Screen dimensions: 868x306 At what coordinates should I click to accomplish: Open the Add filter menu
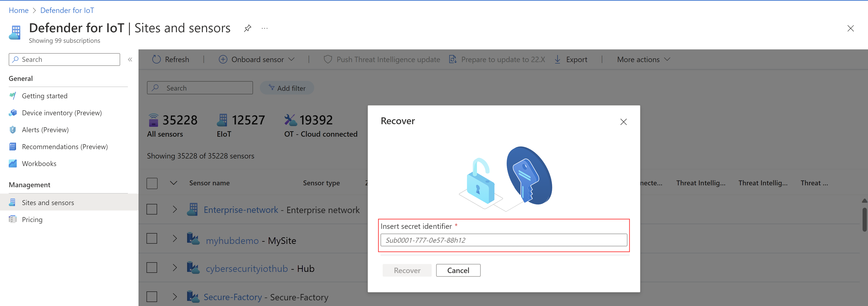287,87
